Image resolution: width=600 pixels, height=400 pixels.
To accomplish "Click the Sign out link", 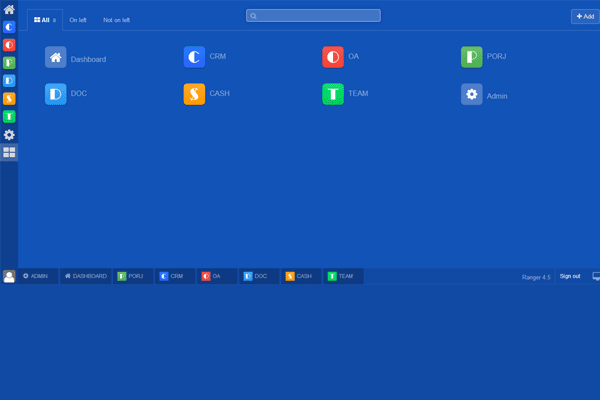I will [x=569, y=276].
